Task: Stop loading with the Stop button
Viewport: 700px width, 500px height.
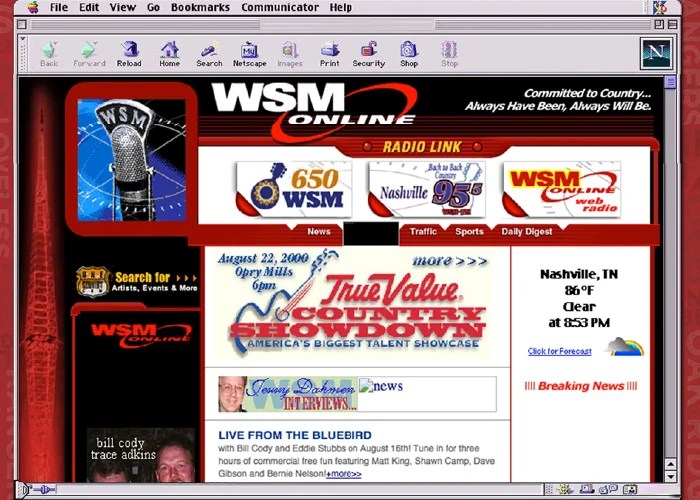Action: [x=449, y=54]
